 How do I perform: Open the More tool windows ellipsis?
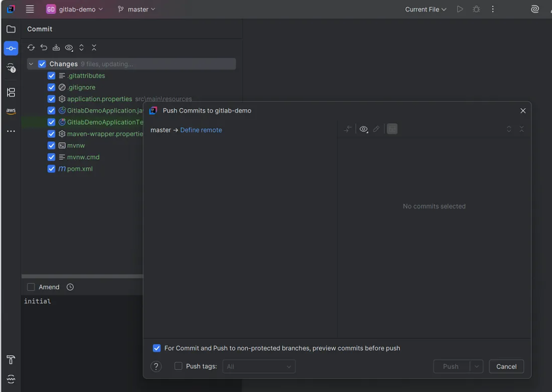11,131
